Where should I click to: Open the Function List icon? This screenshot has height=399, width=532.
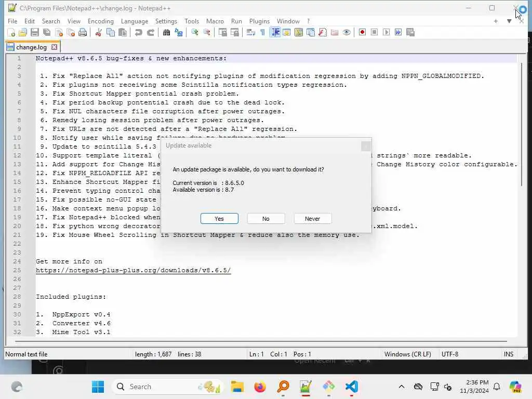pyautogui.click(x=323, y=33)
